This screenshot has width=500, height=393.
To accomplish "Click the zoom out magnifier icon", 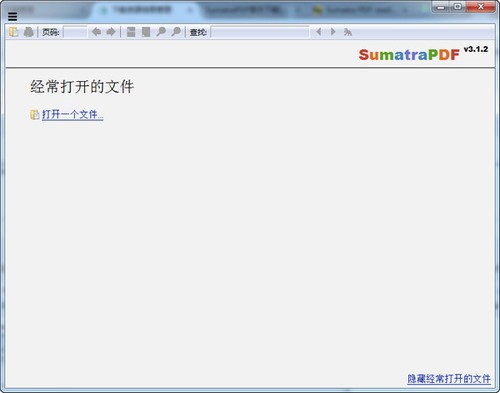I will tap(161, 32).
